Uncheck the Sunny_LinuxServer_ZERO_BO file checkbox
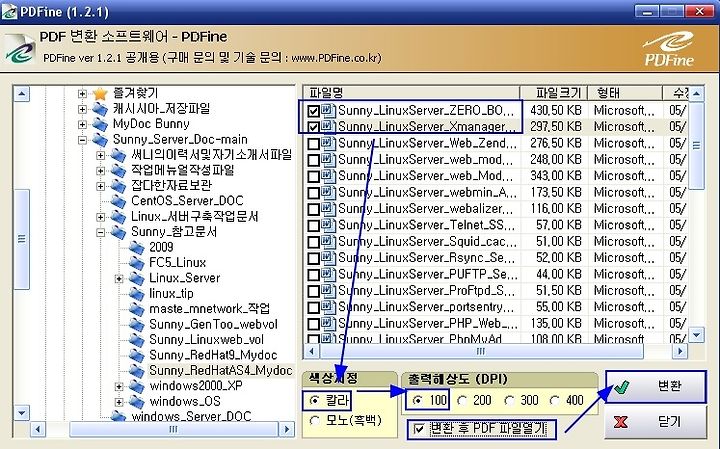This screenshot has width=720, height=449. coord(314,111)
